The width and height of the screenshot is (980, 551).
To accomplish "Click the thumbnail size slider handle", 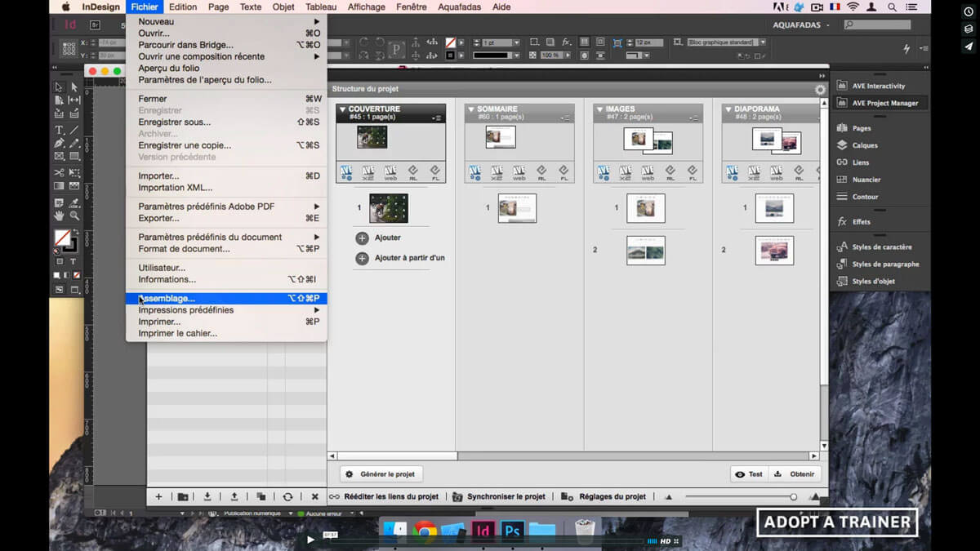I will [793, 497].
